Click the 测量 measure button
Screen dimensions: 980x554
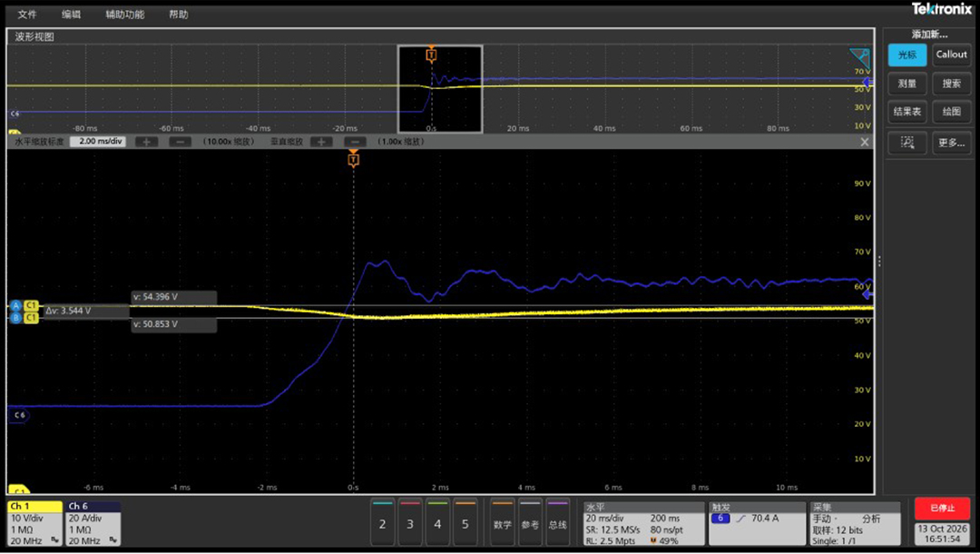[x=906, y=84]
